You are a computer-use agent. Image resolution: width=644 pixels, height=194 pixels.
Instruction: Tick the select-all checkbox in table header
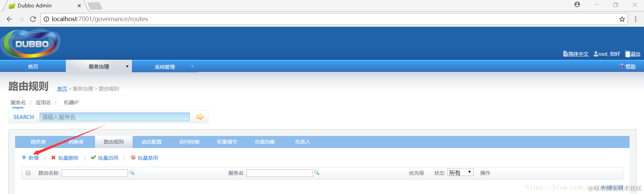click(x=28, y=173)
